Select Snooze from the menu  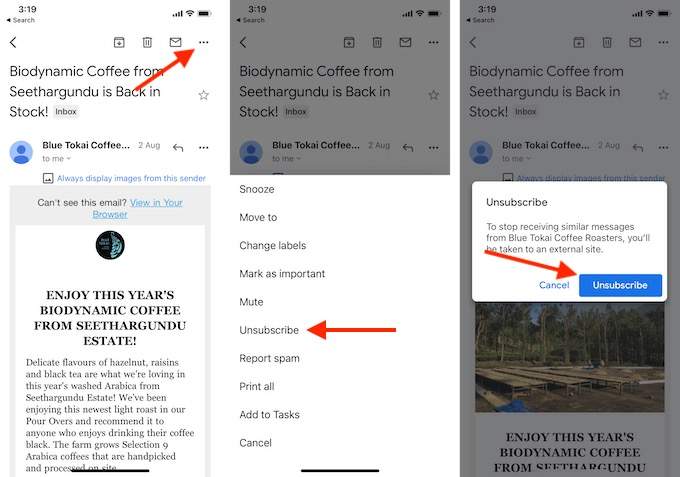pyautogui.click(x=257, y=189)
